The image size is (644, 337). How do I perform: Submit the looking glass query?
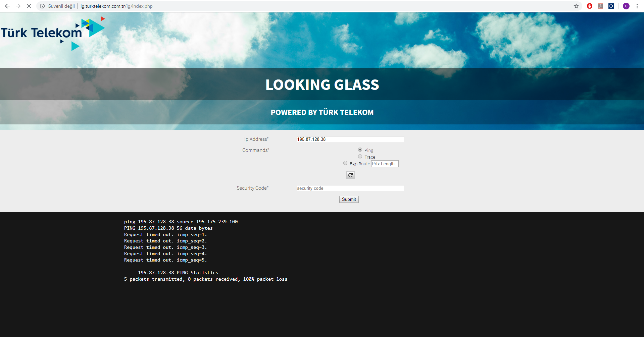click(x=349, y=200)
